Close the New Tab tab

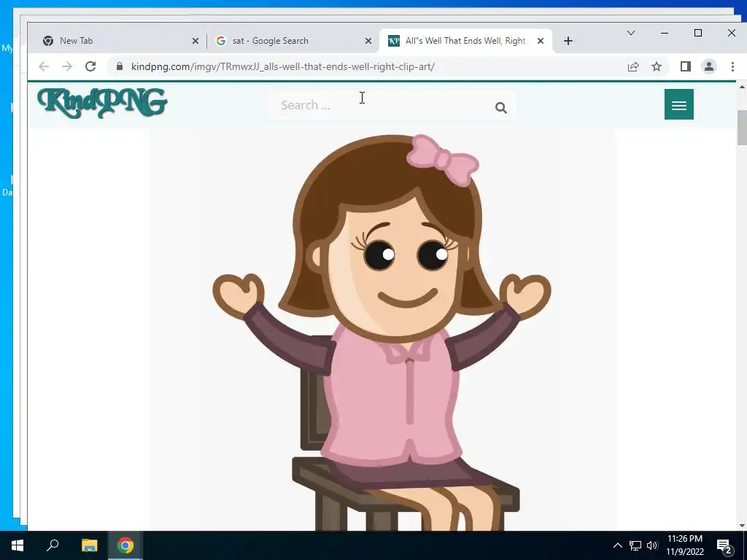click(196, 41)
